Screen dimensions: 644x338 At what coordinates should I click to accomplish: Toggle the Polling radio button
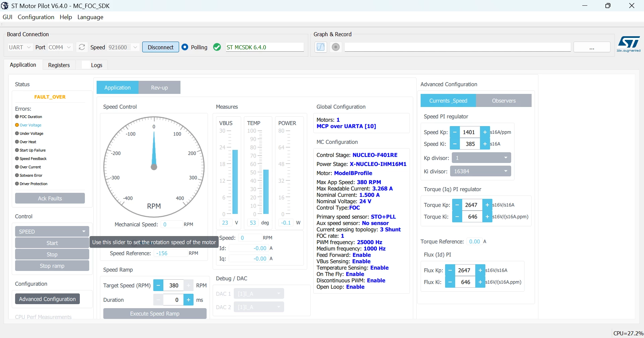(185, 47)
